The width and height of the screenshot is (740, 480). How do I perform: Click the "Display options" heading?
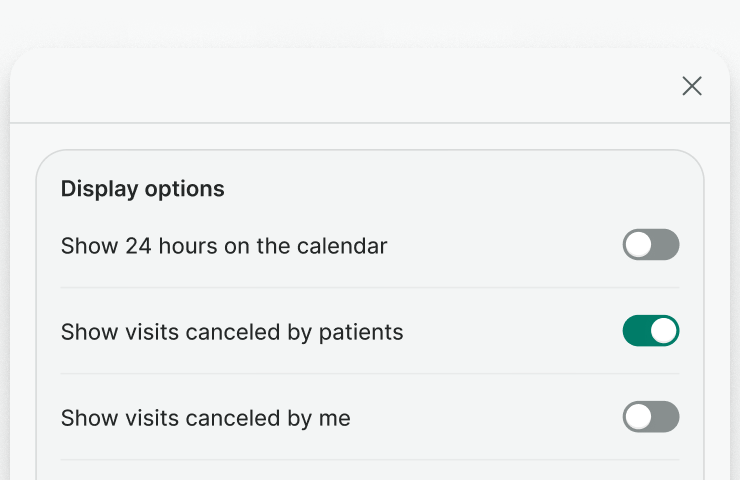143,188
